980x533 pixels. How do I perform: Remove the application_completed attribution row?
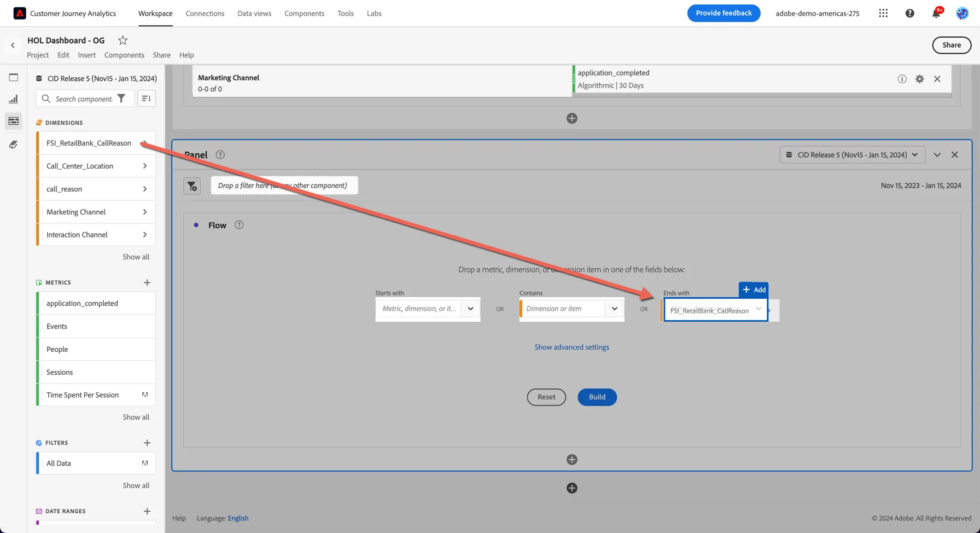tap(937, 79)
